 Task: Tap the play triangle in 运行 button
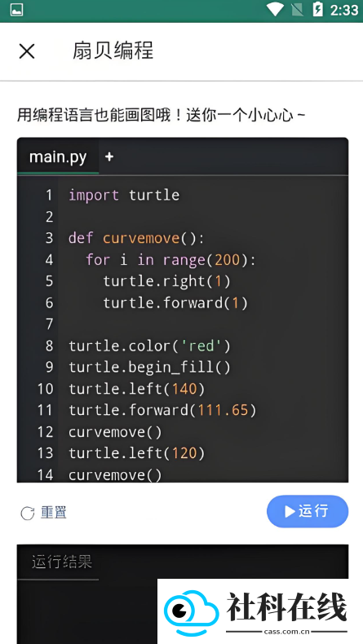click(x=290, y=511)
